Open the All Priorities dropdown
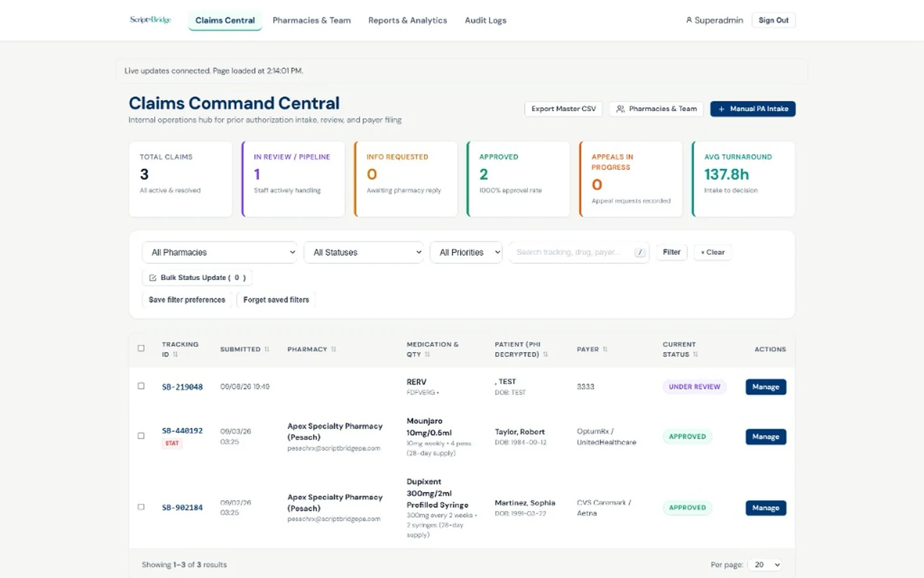 point(466,252)
